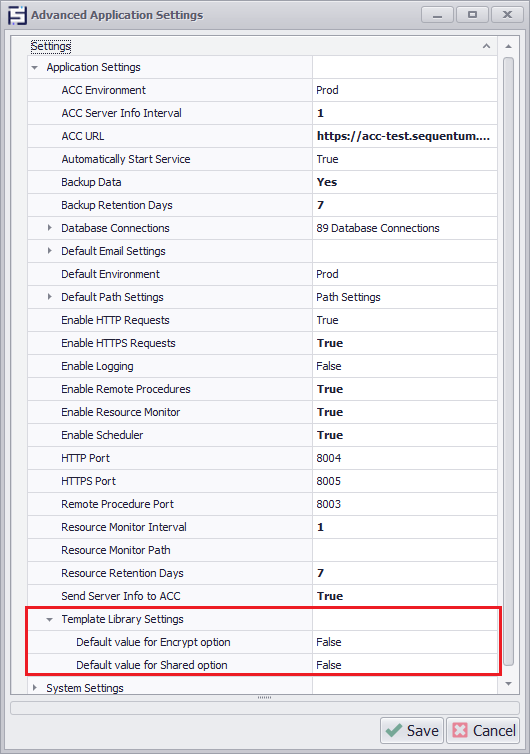Select the Enable Scheduler row

click(x=262, y=435)
